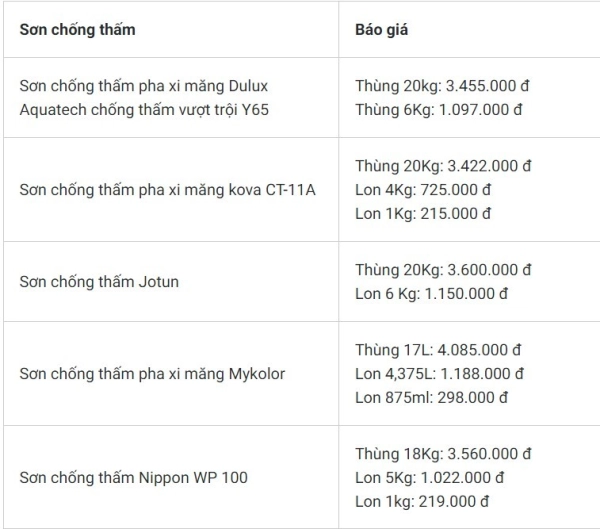This screenshot has width=600, height=529.
Task: Click the Jotun Lon 6 Kg 1.150.000 đ price
Action: pyautogui.click(x=432, y=293)
